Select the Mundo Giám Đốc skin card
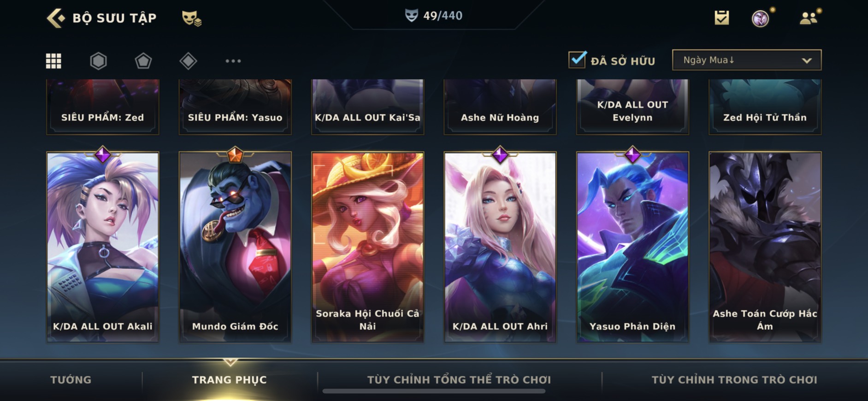Screen dimensions: 868x401 pyautogui.click(x=235, y=247)
